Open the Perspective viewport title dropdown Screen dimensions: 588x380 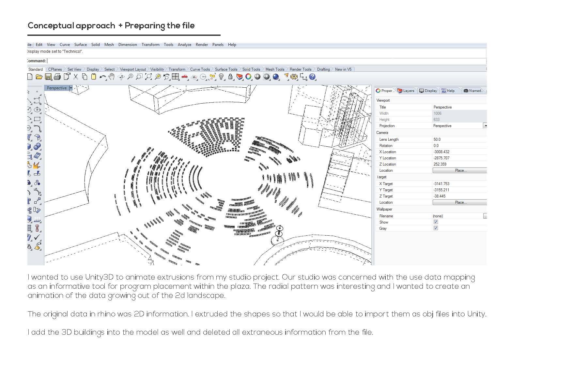(71, 88)
